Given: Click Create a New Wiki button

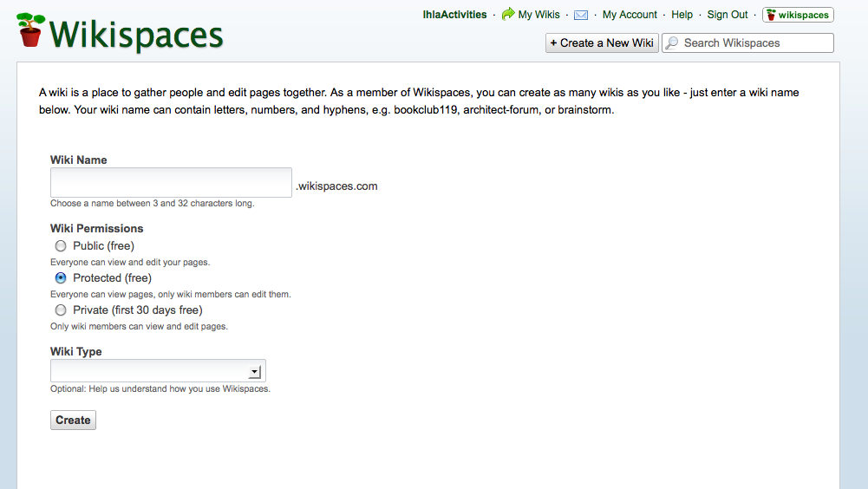Looking at the screenshot, I should tap(602, 43).
